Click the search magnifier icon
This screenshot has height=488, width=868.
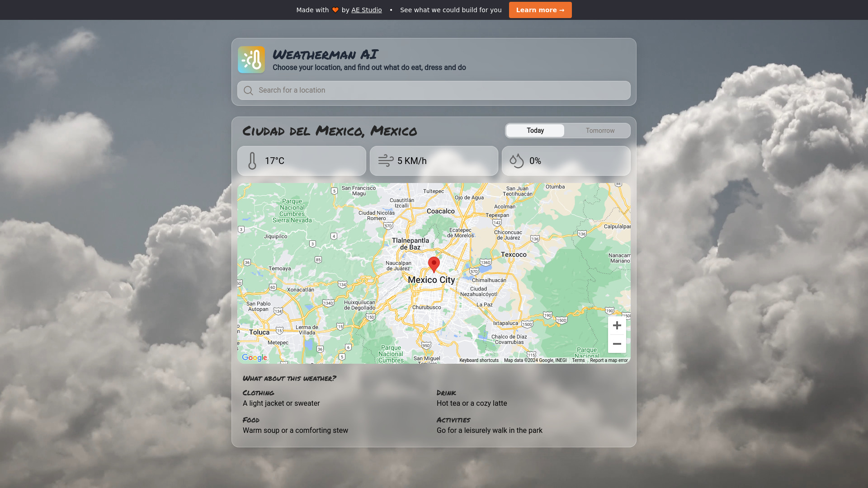point(249,90)
